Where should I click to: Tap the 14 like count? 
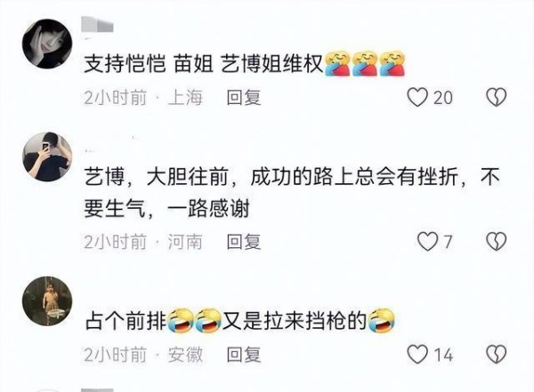click(x=443, y=356)
